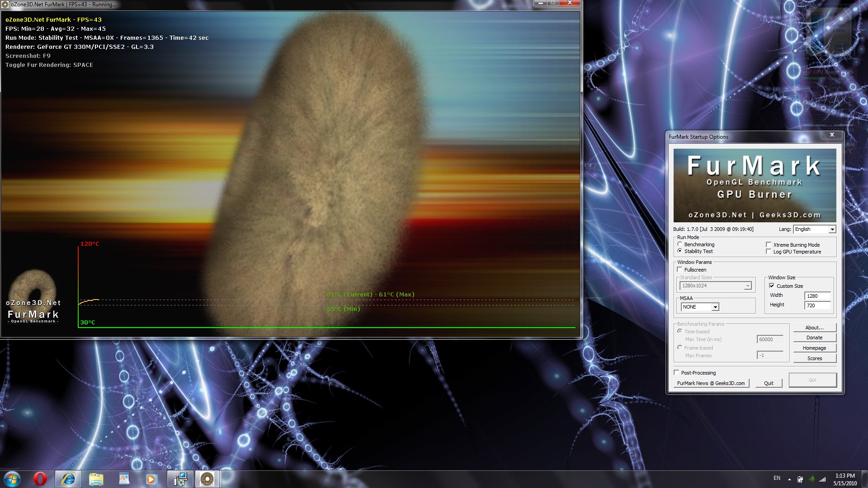This screenshot has height=488, width=868.
Task: Click the Max Frames field showing -1
Action: pyautogui.click(x=770, y=356)
